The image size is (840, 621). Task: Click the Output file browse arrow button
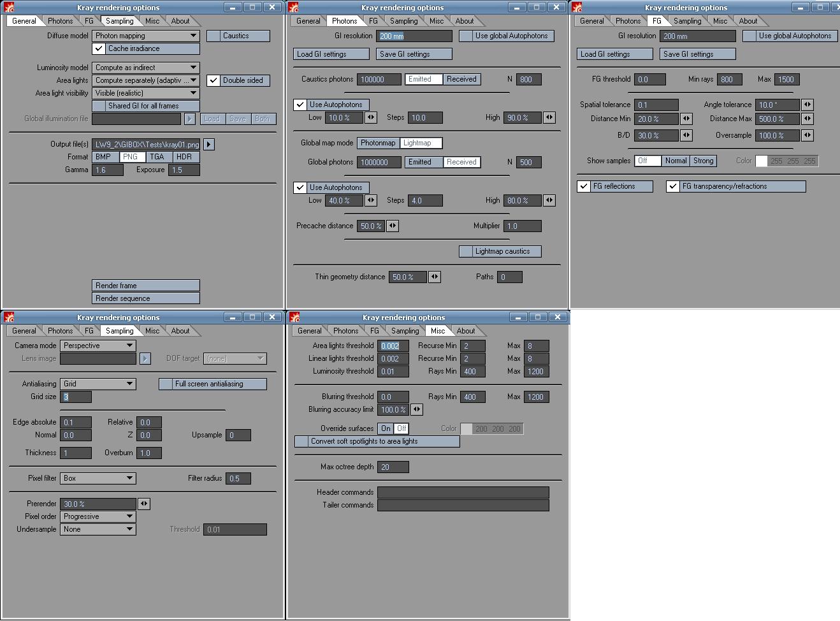(209, 145)
